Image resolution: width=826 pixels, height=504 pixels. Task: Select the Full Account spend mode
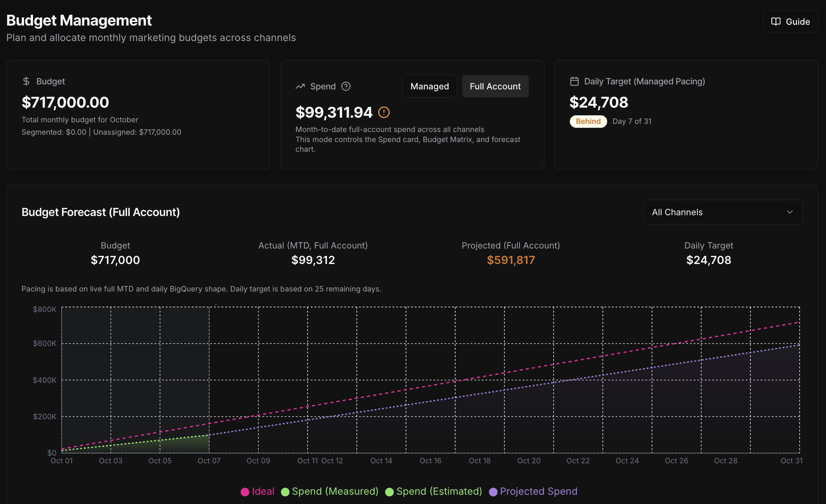tap(495, 86)
